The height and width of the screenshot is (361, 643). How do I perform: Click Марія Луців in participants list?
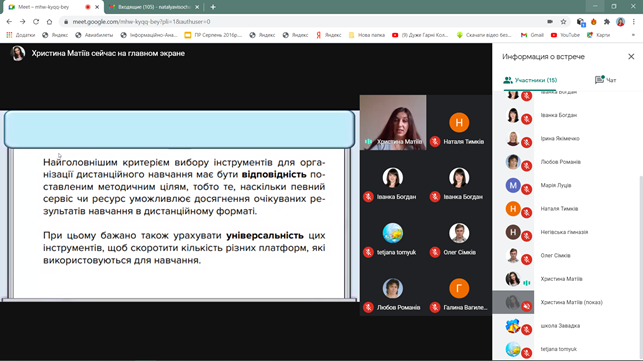[556, 185]
